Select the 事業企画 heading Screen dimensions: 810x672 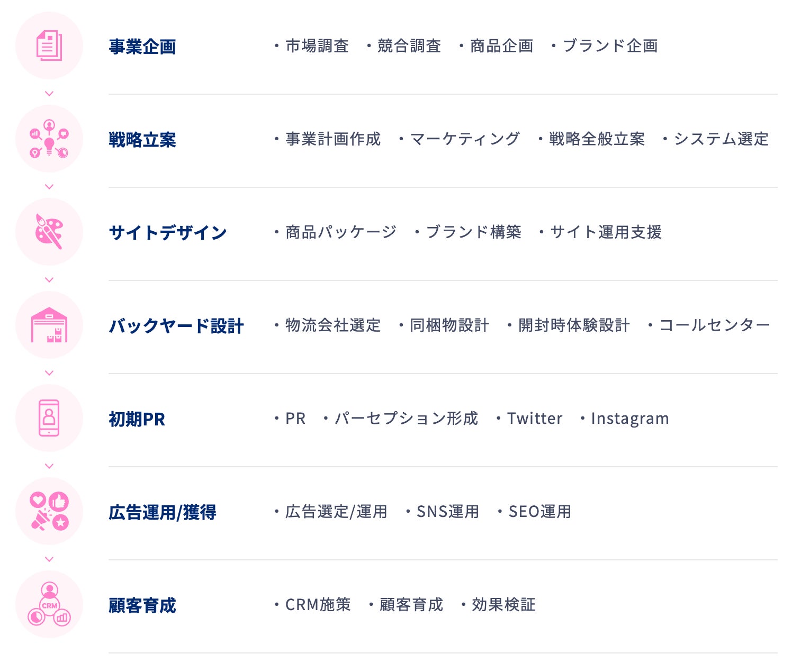click(142, 47)
